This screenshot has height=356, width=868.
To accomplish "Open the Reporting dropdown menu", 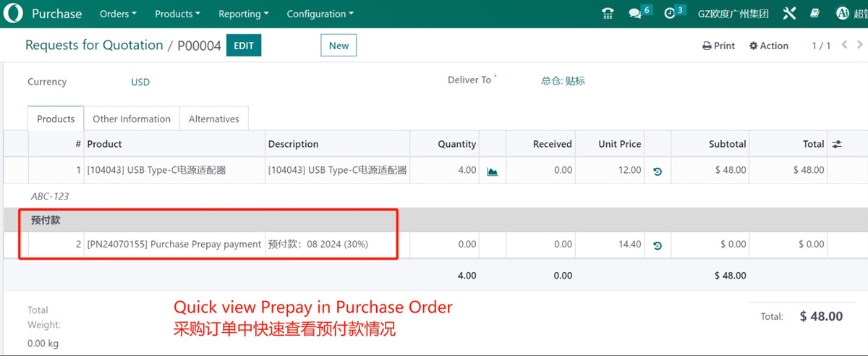I will point(243,14).
